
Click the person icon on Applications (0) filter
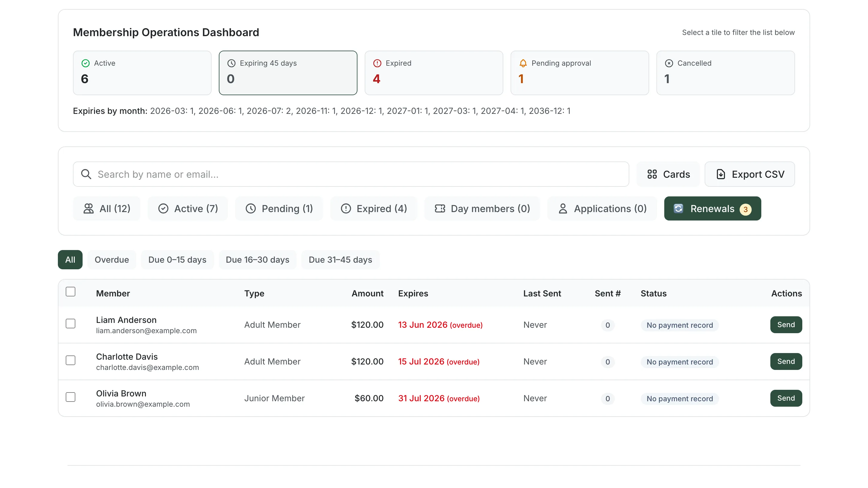[563, 208]
